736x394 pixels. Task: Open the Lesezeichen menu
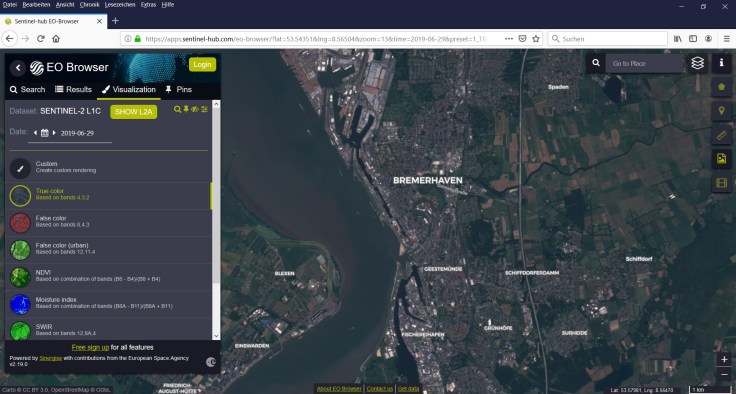tap(120, 5)
